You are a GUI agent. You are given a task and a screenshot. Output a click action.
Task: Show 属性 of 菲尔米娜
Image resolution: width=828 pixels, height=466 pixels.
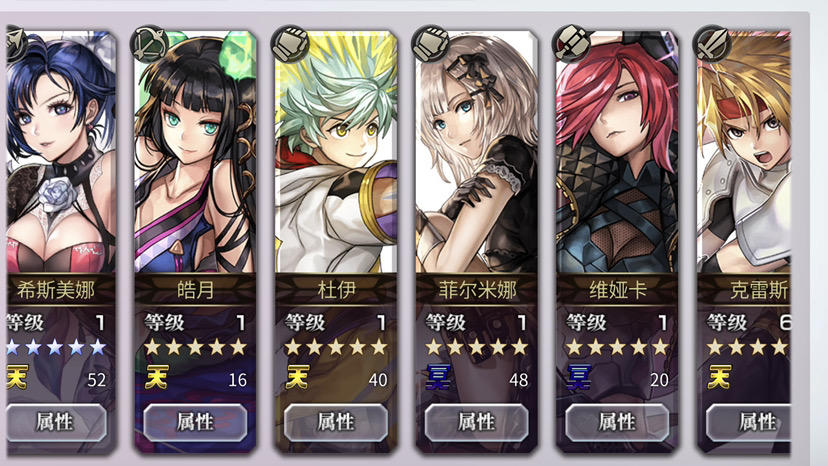click(476, 422)
